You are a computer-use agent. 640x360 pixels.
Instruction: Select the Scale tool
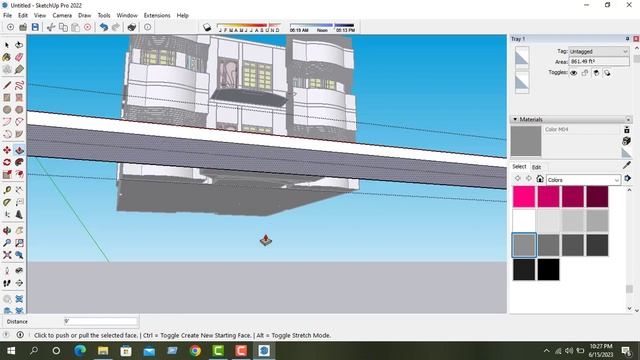7,174
